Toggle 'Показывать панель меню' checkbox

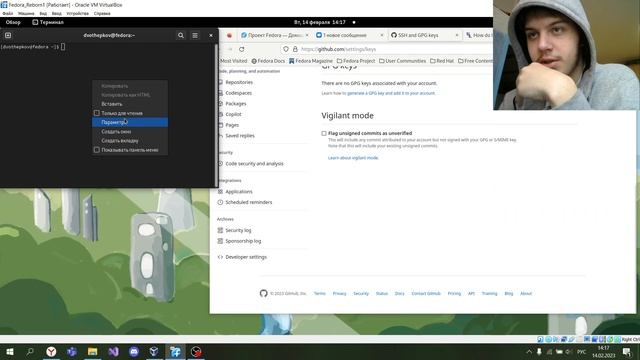97,150
